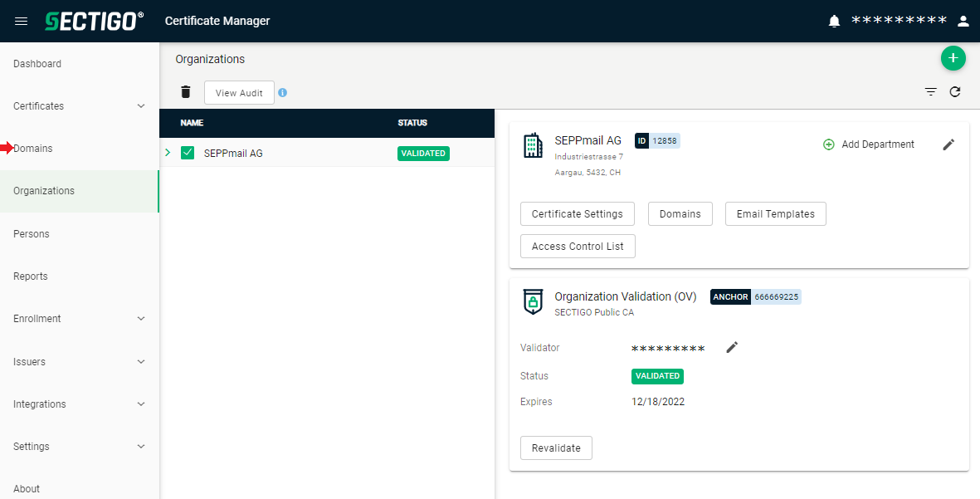Click the Sectigo logo
The height and width of the screenshot is (499, 980).
click(95, 22)
